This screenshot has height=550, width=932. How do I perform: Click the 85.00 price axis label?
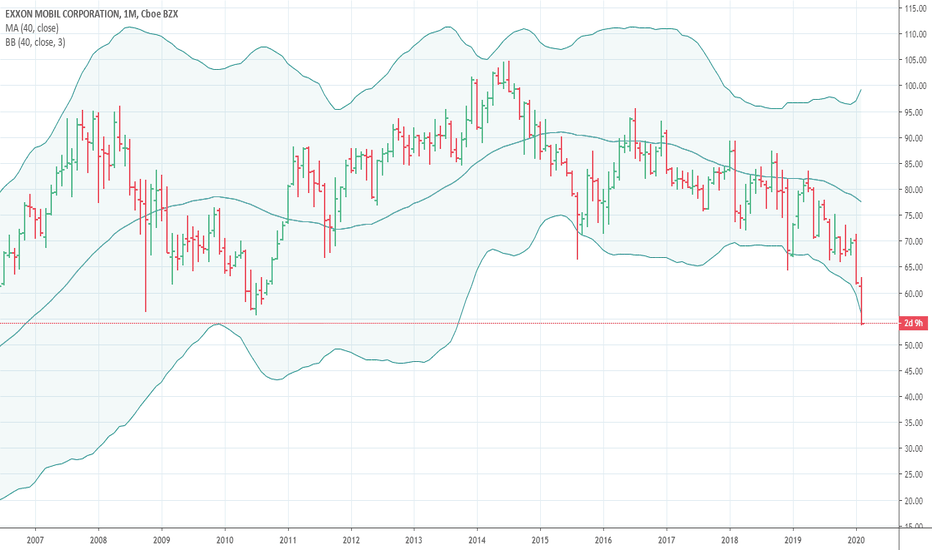click(x=915, y=164)
